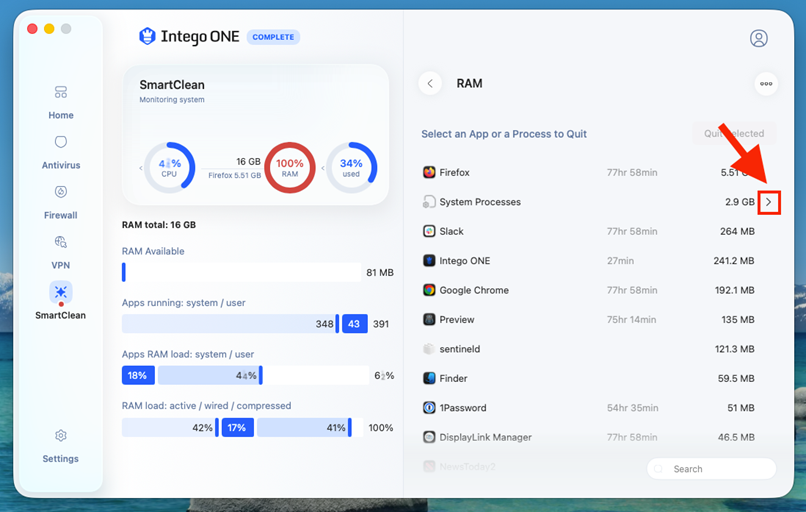Select the Firefox app icon row
This screenshot has height=512, width=806.
tap(429, 172)
